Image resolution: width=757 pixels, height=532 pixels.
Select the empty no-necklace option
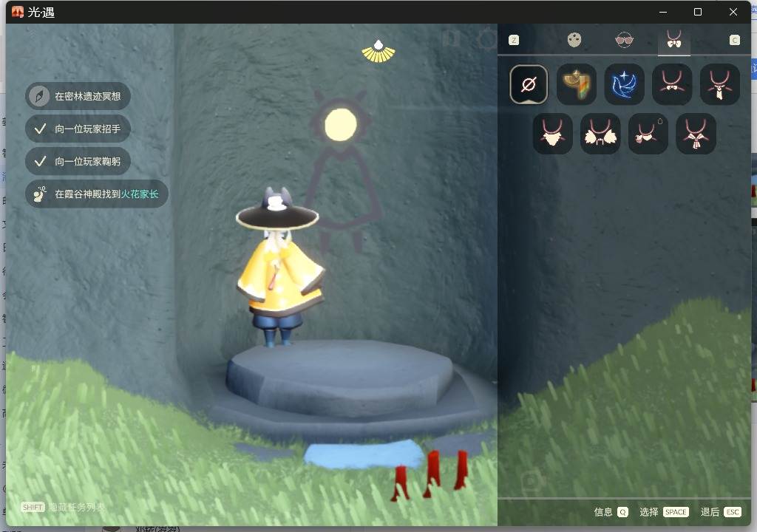tap(529, 85)
